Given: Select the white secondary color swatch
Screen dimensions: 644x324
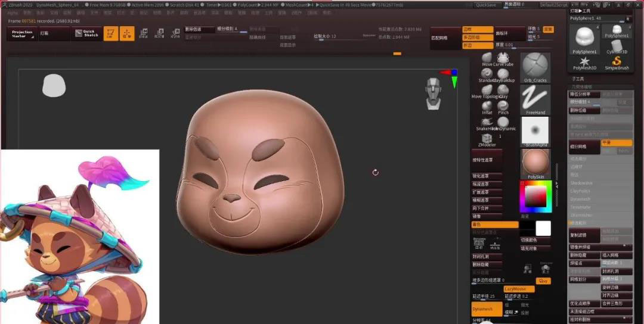Looking at the screenshot, I should click(x=543, y=229).
